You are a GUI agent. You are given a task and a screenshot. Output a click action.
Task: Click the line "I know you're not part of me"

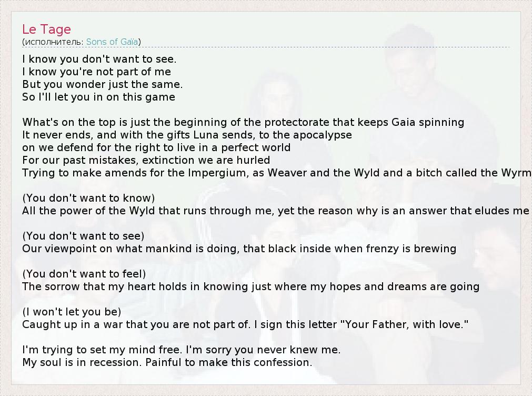(96, 72)
